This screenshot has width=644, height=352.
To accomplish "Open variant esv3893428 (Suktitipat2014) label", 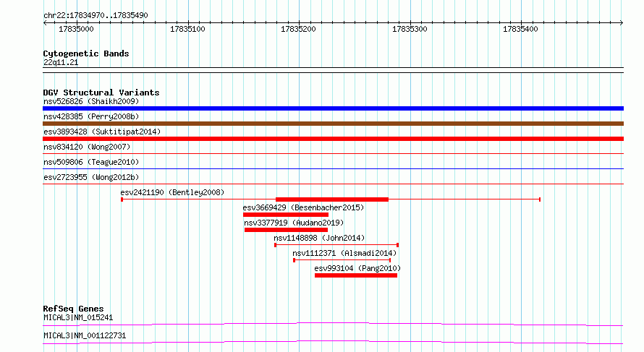I will pos(102,132).
